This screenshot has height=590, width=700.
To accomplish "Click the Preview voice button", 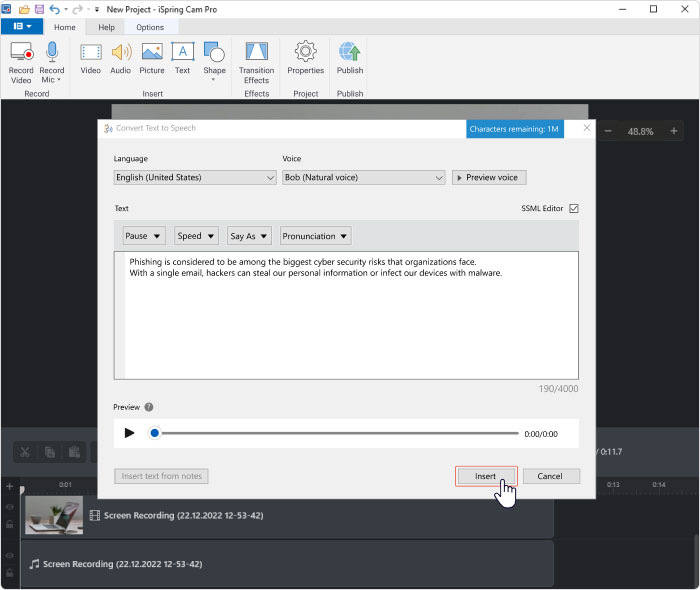I will click(489, 177).
